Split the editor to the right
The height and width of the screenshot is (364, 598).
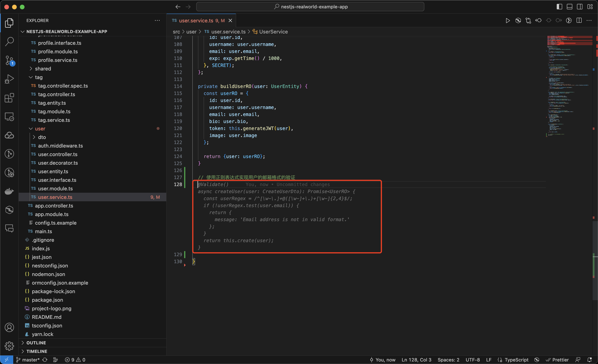point(579,21)
